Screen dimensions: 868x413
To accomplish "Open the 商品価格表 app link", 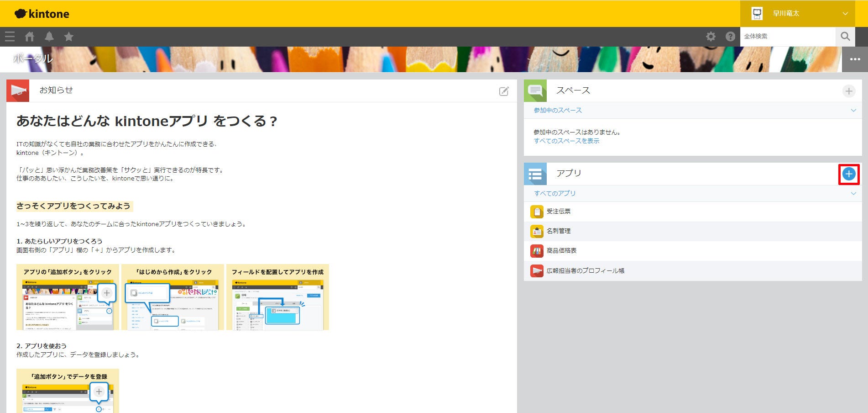I will 562,251.
